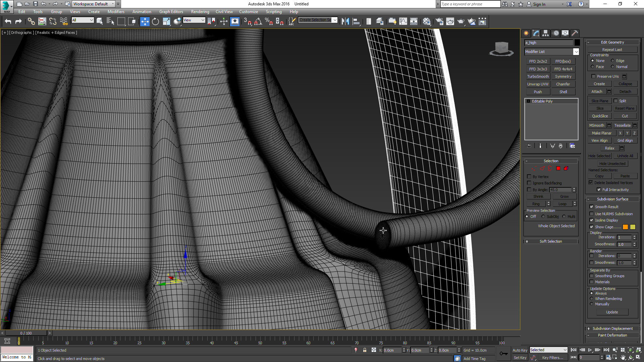
Task: Select Polygon sub-object level icon
Action: point(558,168)
